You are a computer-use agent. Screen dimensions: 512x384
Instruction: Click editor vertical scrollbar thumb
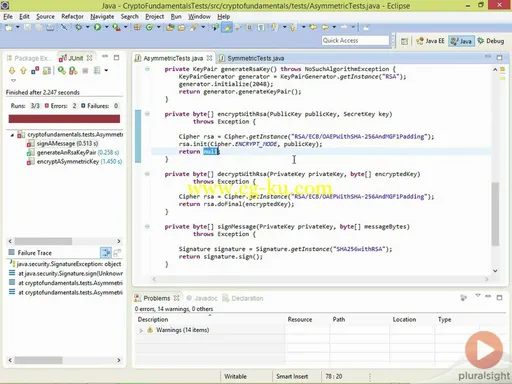point(495,214)
